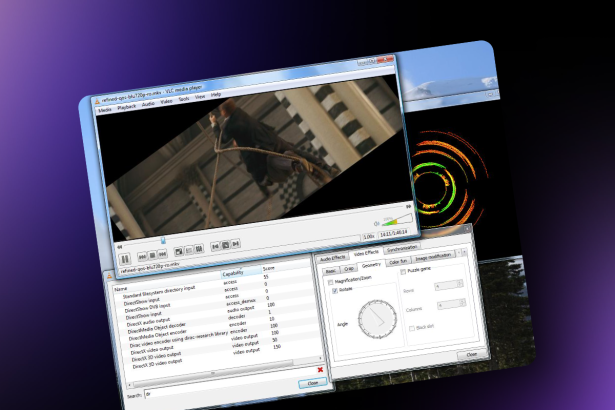Click the slower rewind arrows left of seek bar
The height and width of the screenshot is (410, 615).
[120, 247]
